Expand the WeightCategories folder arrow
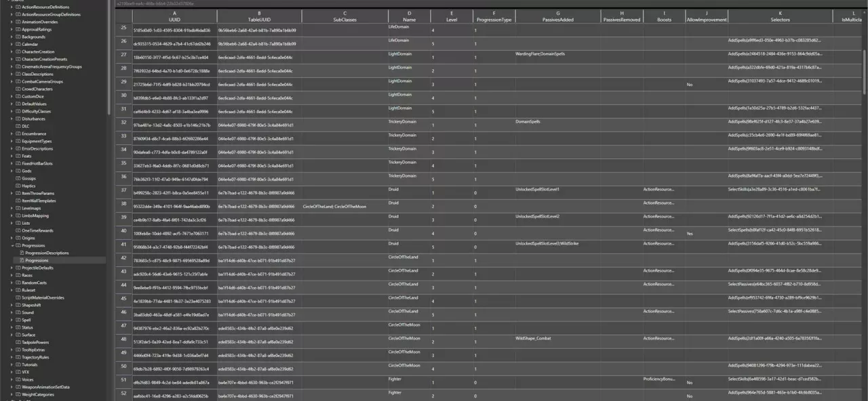The width and height of the screenshot is (868, 401). pyautogui.click(x=12, y=394)
